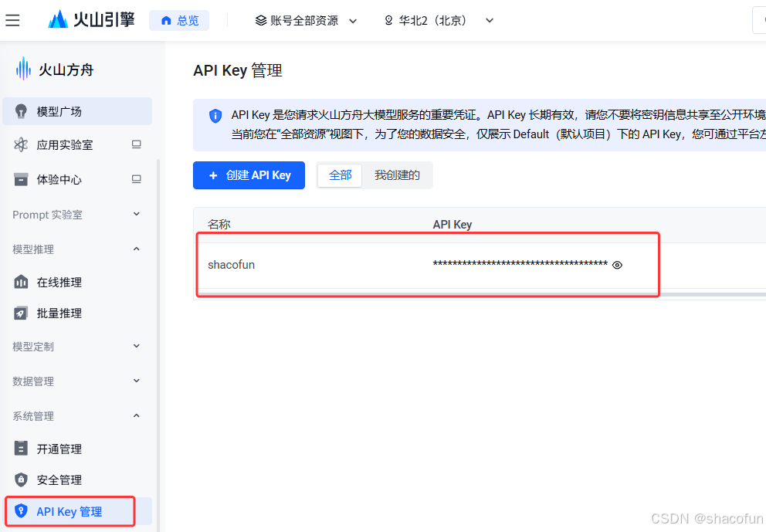Click the 创建 API Key button
This screenshot has height=532, width=766.
[249, 175]
